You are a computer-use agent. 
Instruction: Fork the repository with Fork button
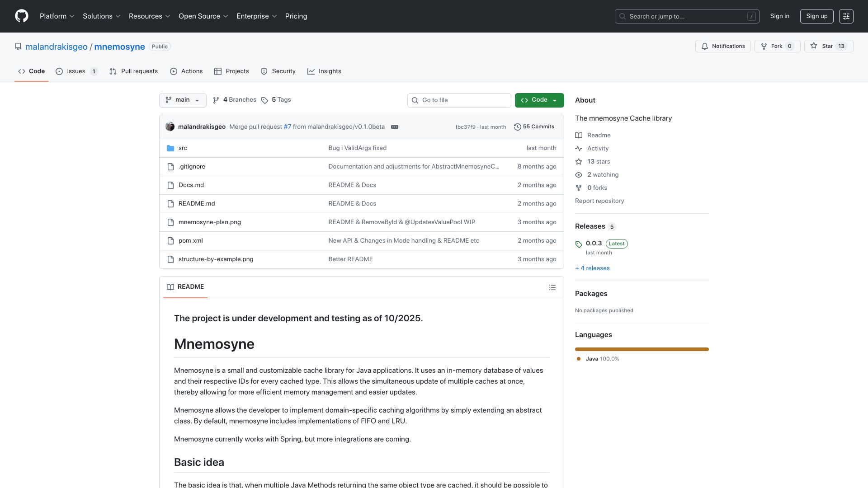(777, 46)
